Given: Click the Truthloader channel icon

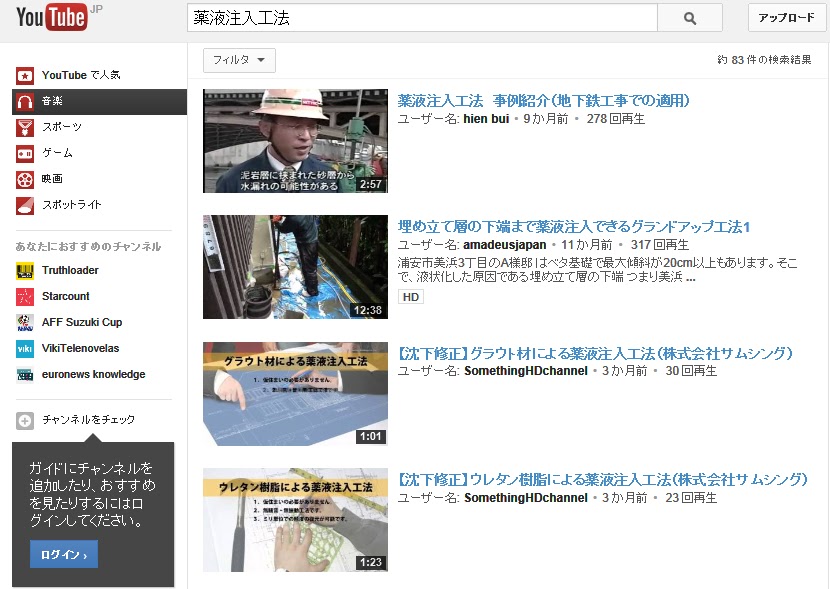Looking at the screenshot, I should (25, 271).
